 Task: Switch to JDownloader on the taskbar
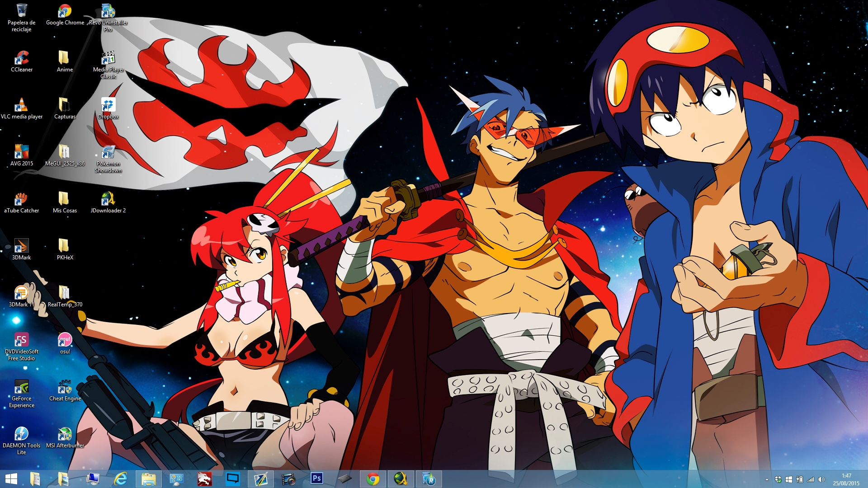(401, 479)
